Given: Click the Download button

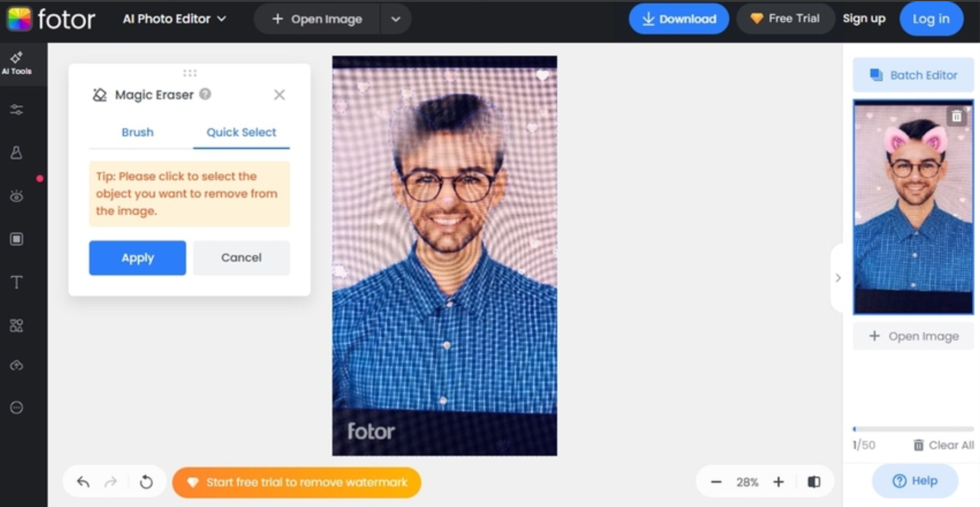Looking at the screenshot, I should tap(678, 19).
